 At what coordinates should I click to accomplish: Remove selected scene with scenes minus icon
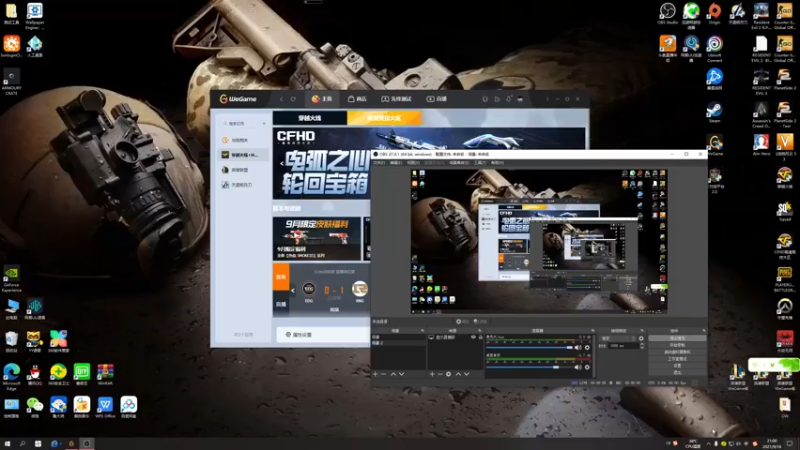pos(384,374)
